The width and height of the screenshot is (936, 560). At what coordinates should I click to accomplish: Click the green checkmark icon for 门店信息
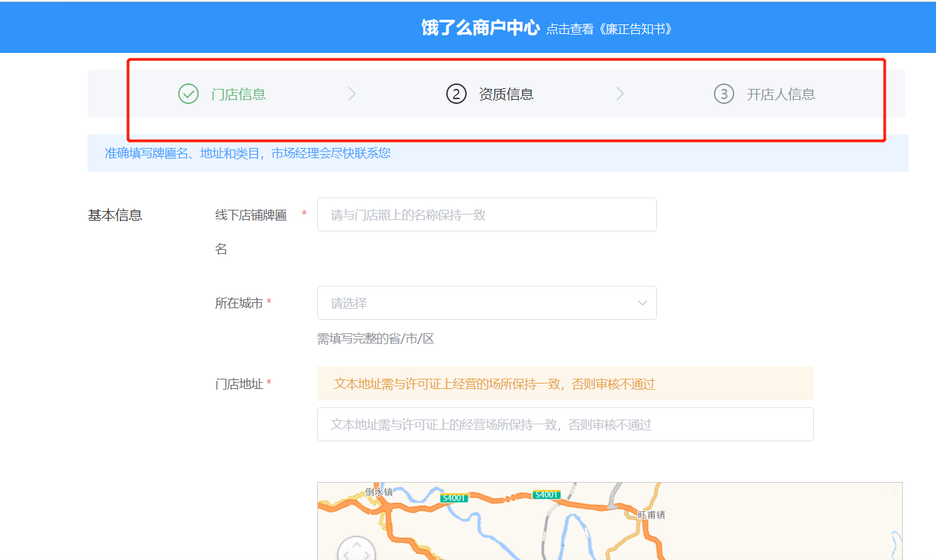pyautogui.click(x=188, y=94)
